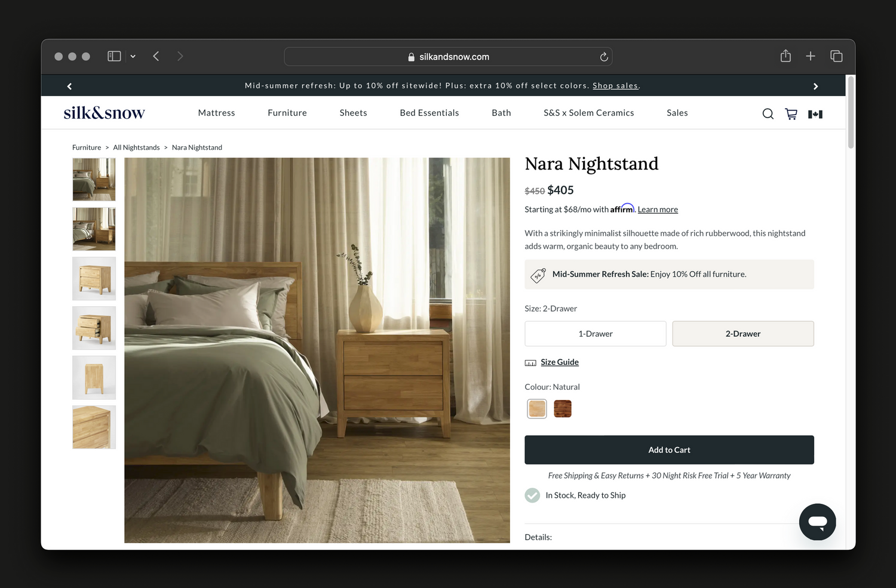
Task: View the third nightstand thumbnail image
Action: [x=94, y=279]
